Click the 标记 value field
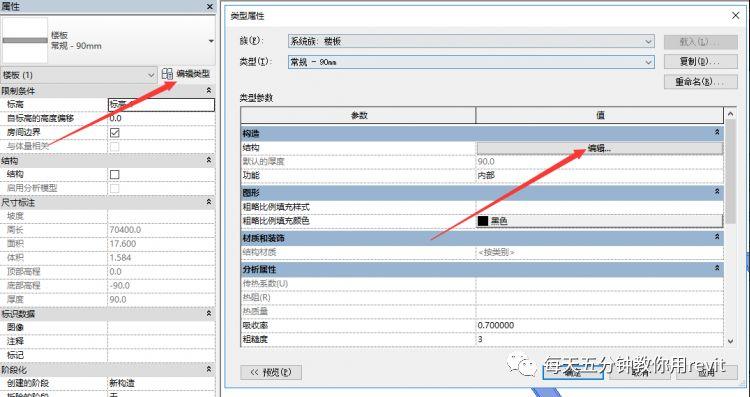Screen dimensions: 750x397 tap(161, 355)
